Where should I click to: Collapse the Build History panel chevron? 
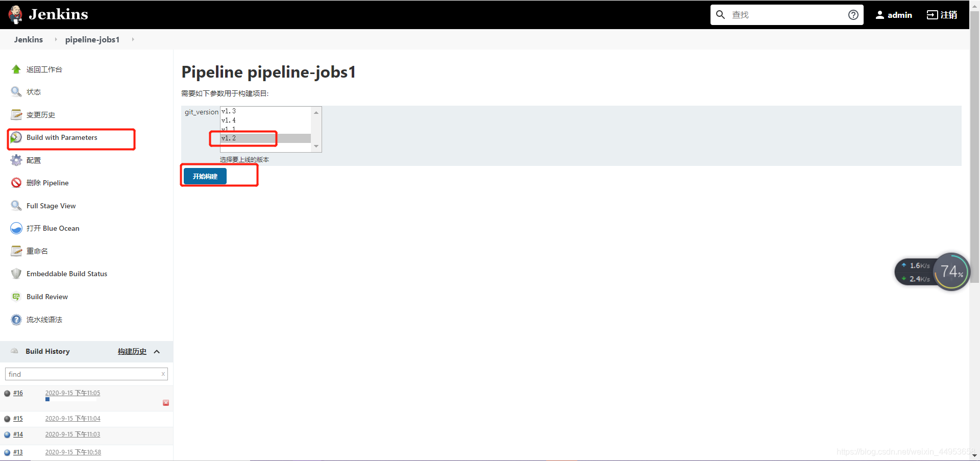[157, 352]
